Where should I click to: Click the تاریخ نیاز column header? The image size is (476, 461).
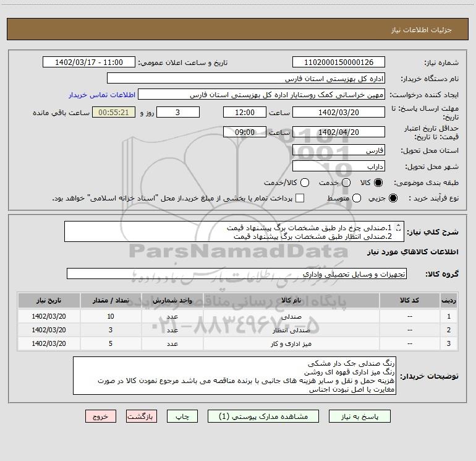[x=49, y=301]
